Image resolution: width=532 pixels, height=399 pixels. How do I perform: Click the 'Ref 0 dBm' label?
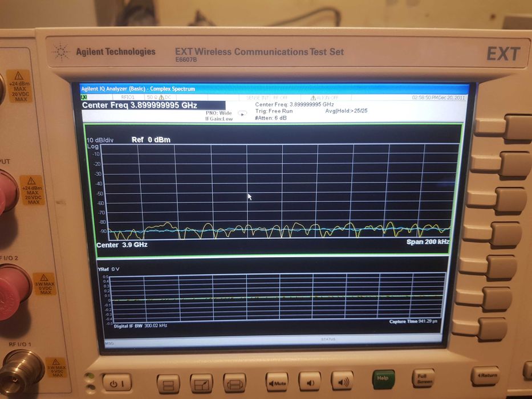pyautogui.click(x=151, y=140)
